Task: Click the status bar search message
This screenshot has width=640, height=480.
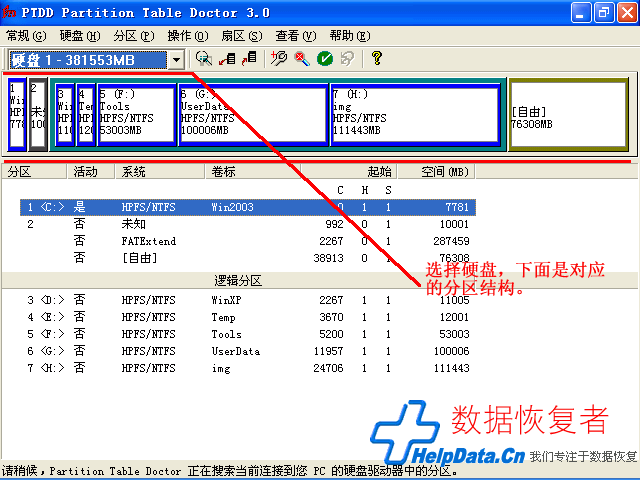Action: (x=231, y=471)
